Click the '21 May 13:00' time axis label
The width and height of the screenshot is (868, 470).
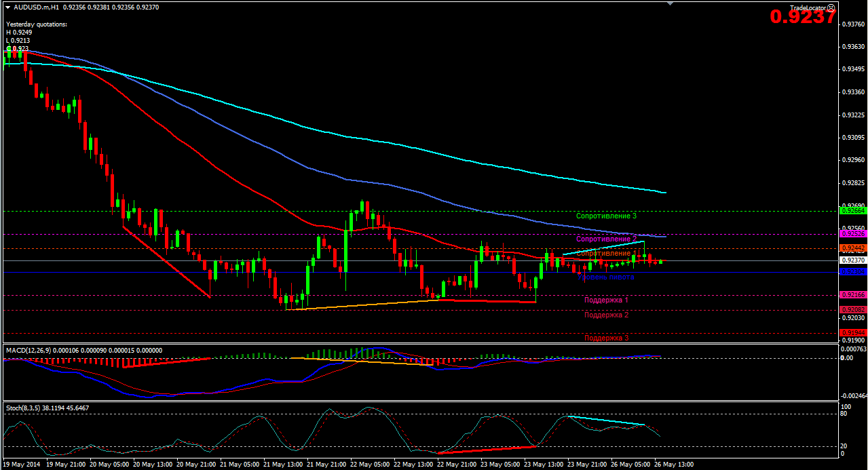[x=284, y=465]
